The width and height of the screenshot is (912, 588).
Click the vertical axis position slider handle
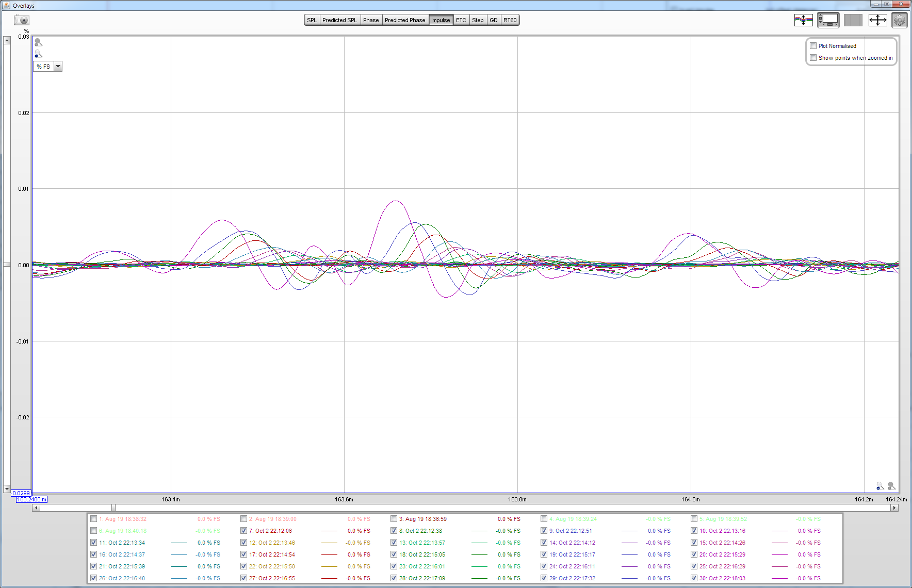[x=7, y=265]
